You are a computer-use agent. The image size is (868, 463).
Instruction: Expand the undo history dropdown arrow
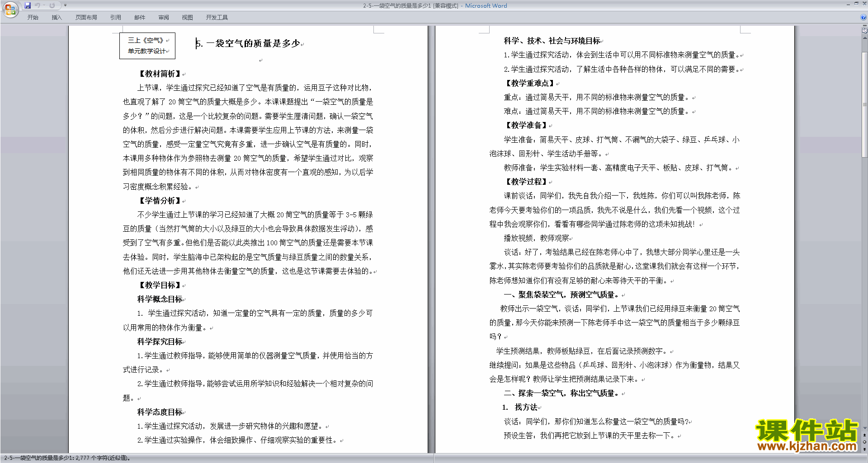tap(44, 5)
